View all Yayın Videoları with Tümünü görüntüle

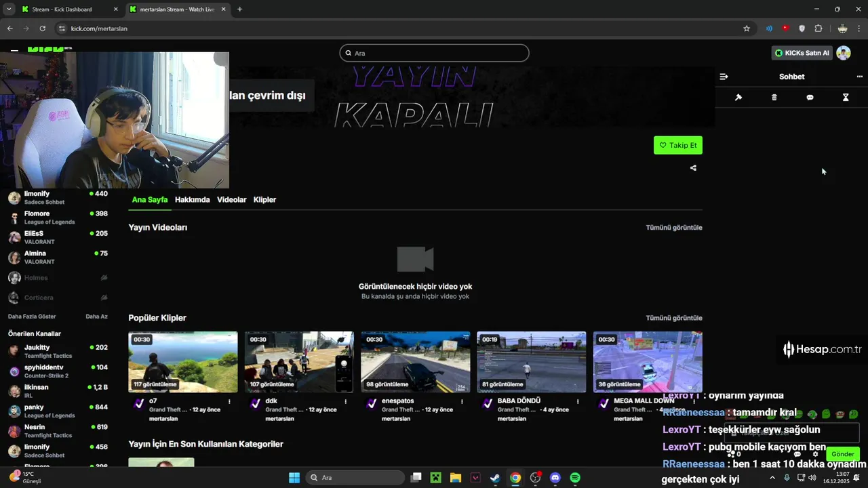click(674, 228)
